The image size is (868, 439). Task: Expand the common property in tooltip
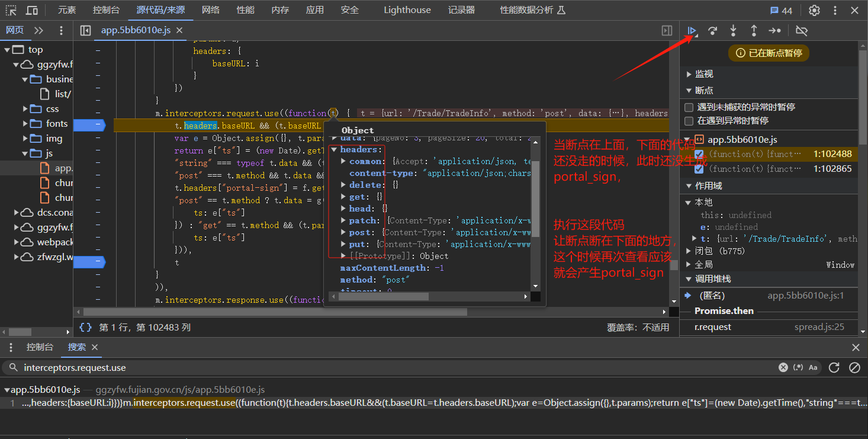click(343, 161)
